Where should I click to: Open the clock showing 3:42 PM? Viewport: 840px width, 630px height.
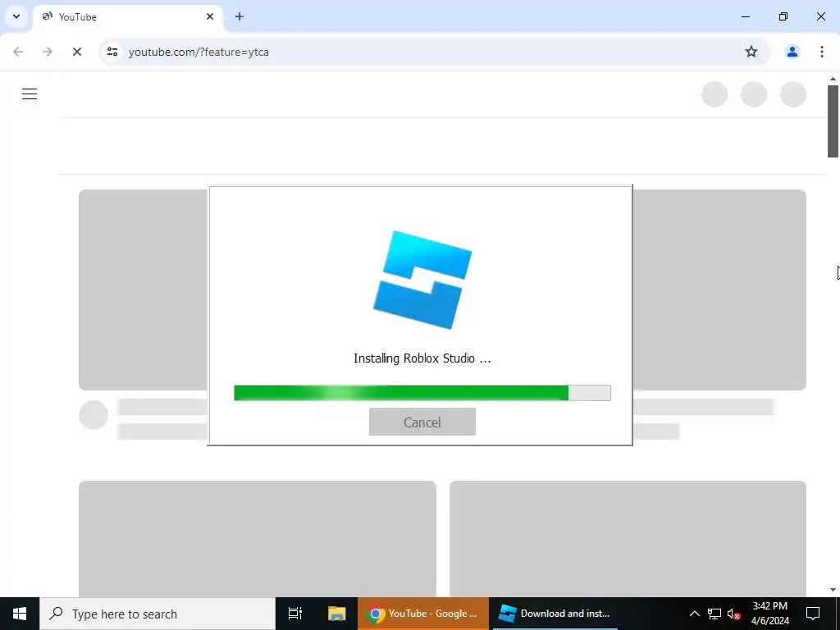coord(769,614)
